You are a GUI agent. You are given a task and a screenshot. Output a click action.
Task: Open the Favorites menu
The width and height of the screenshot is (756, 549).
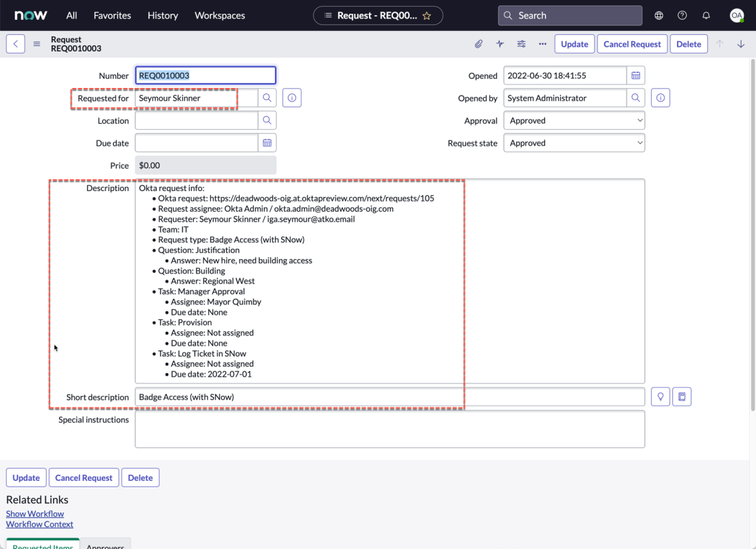tap(112, 15)
